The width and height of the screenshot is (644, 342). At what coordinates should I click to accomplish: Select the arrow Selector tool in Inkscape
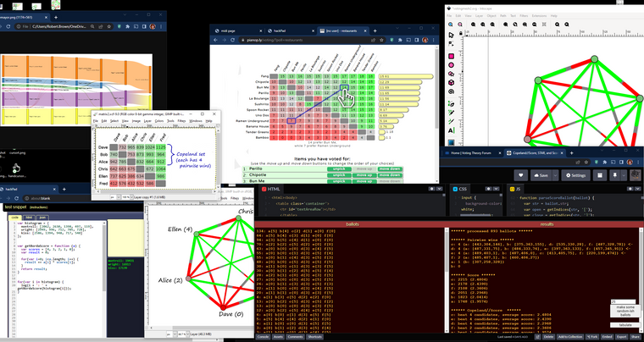(451, 36)
